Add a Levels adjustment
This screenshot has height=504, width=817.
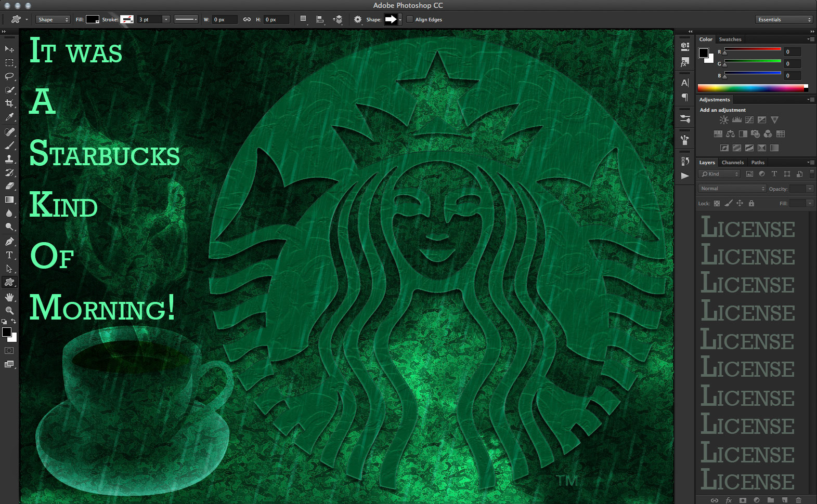click(x=737, y=120)
